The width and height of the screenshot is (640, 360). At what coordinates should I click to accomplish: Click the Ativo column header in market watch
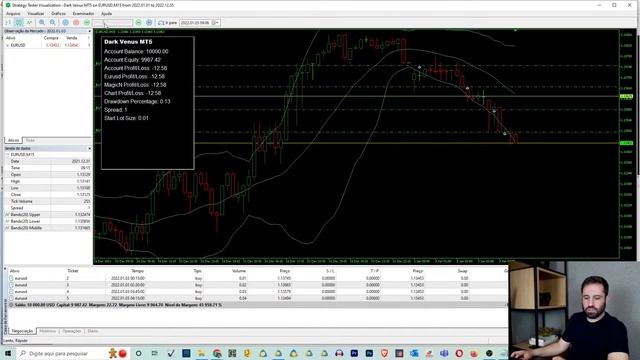click(11, 38)
